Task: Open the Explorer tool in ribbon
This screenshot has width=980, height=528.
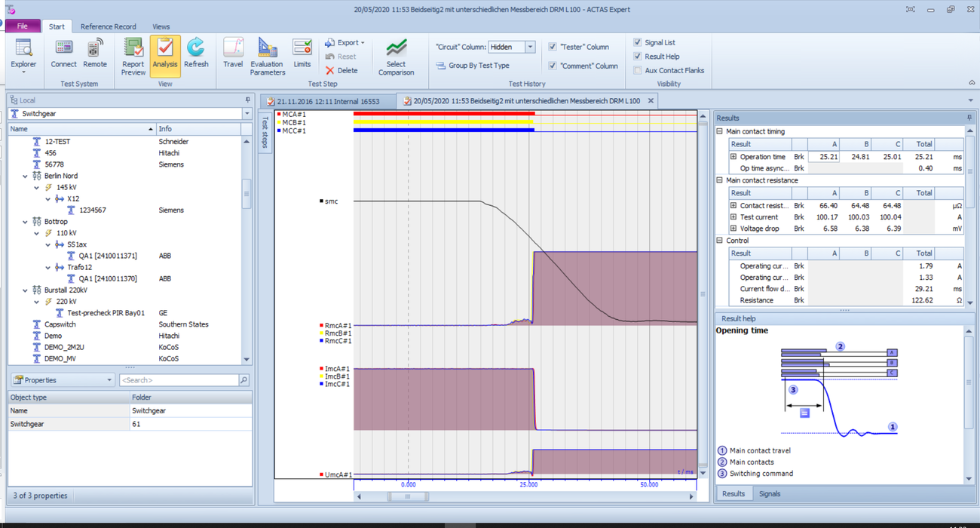Action: [23, 56]
